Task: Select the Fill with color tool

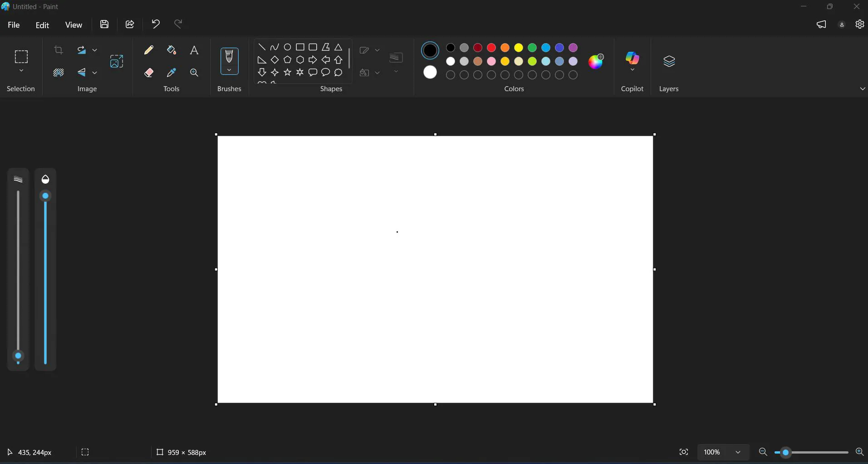Action: 172,50
